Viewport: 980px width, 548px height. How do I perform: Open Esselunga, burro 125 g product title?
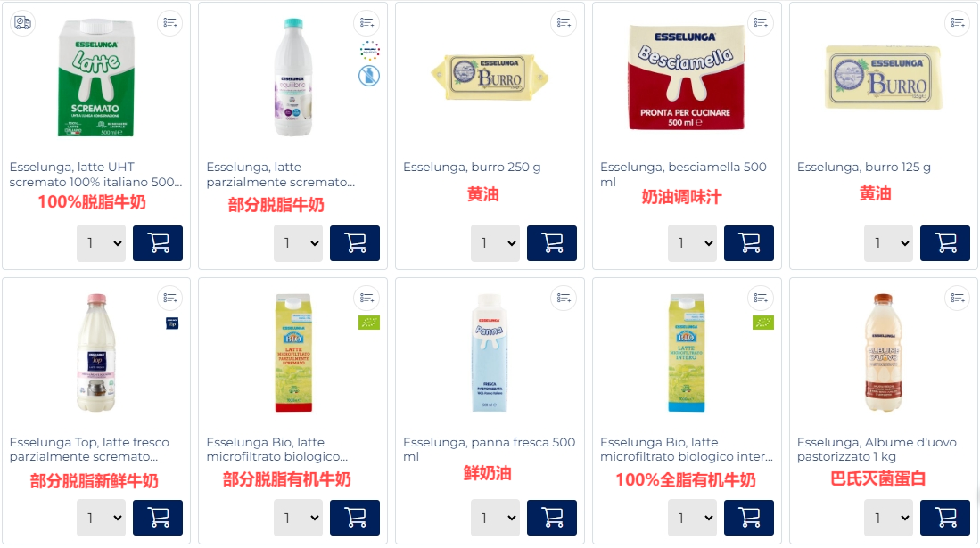click(864, 167)
